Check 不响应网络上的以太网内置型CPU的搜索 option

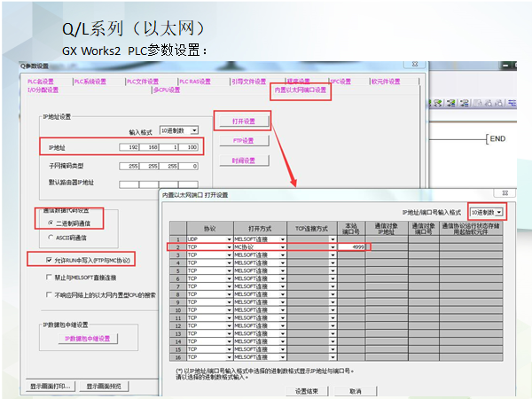coord(49,294)
